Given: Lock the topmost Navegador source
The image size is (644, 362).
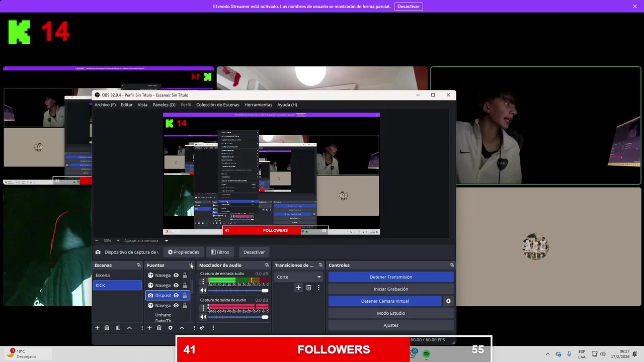Looking at the screenshot, I should (x=185, y=276).
